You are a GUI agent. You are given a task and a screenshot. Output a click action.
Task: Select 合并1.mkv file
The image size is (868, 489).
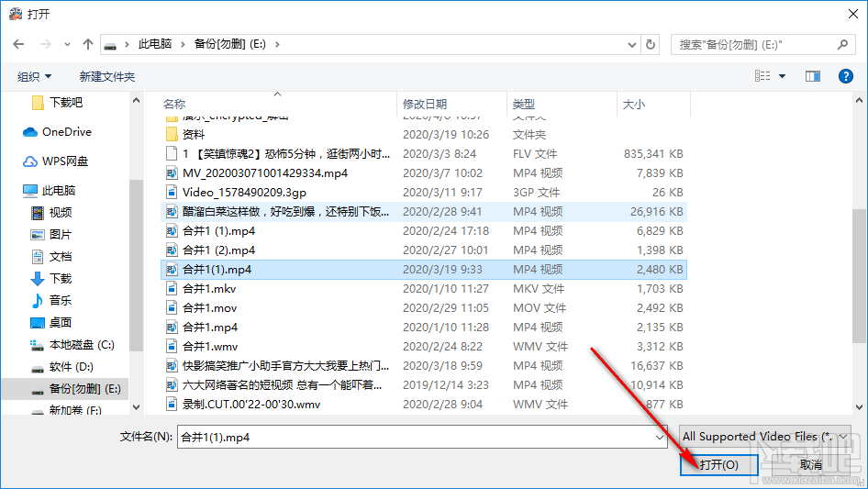click(x=424, y=288)
